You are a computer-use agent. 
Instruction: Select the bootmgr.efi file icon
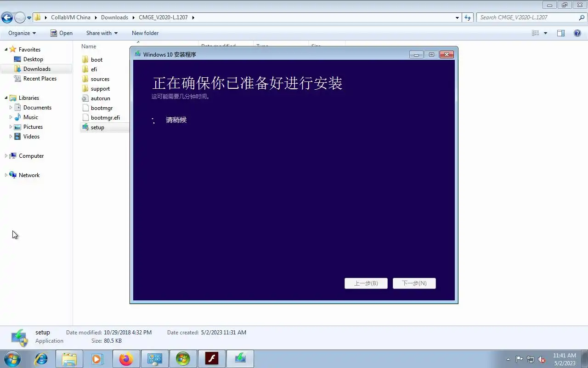pyautogui.click(x=85, y=118)
